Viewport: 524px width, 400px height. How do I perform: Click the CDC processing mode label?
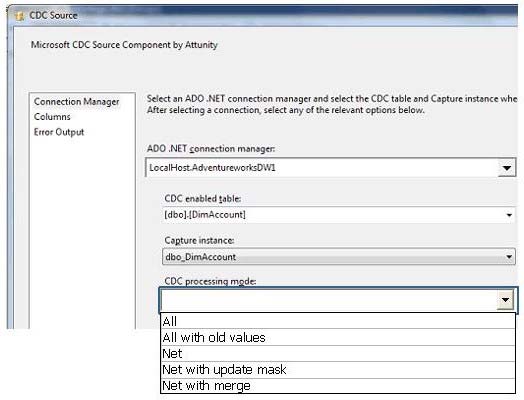(x=210, y=281)
